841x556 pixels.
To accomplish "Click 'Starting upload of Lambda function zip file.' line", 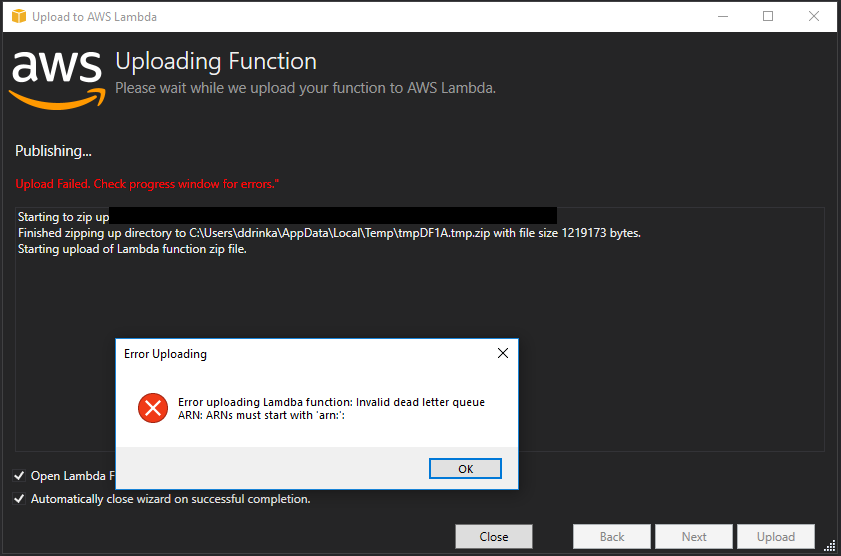I will [132, 249].
